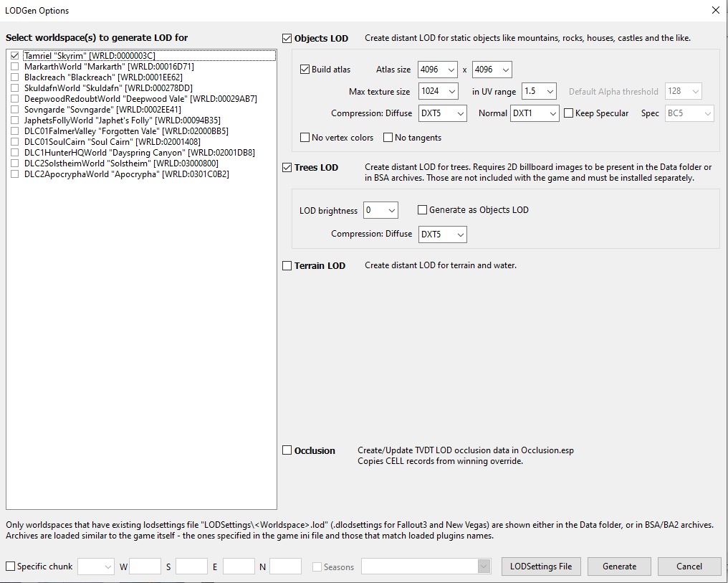The height and width of the screenshot is (583, 728).
Task: Check the DLC1HunterHQWorld "Dayspring Canyon" checkbox
Action: point(15,152)
